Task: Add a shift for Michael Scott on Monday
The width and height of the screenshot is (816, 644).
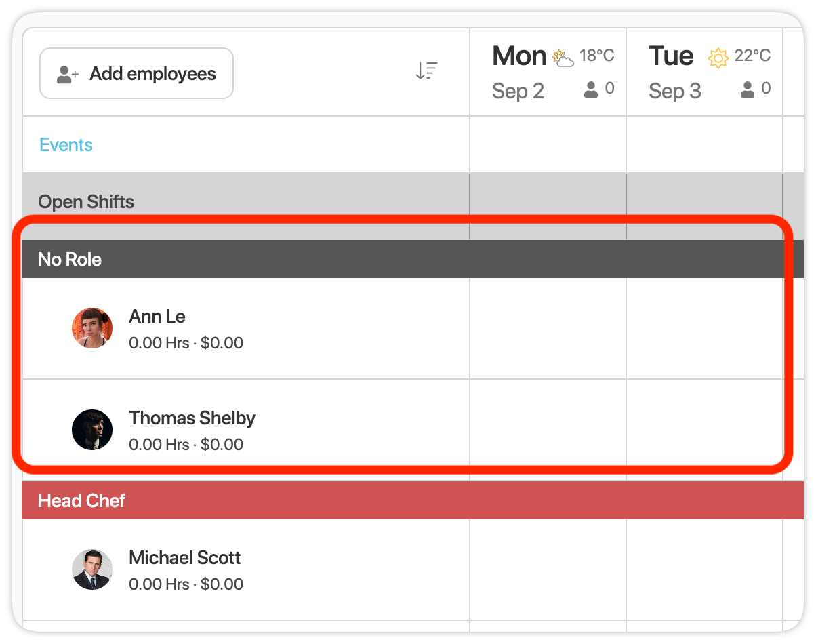Action: pos(548,569)
